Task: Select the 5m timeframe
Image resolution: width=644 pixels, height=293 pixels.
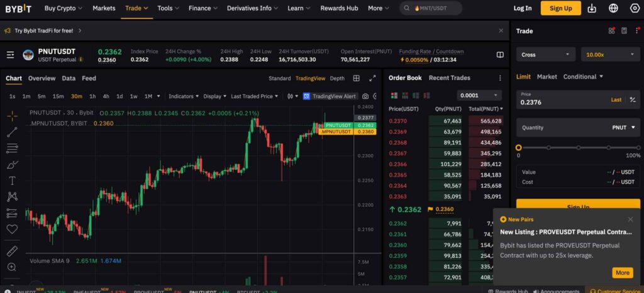Action: (x=42, y=96)
